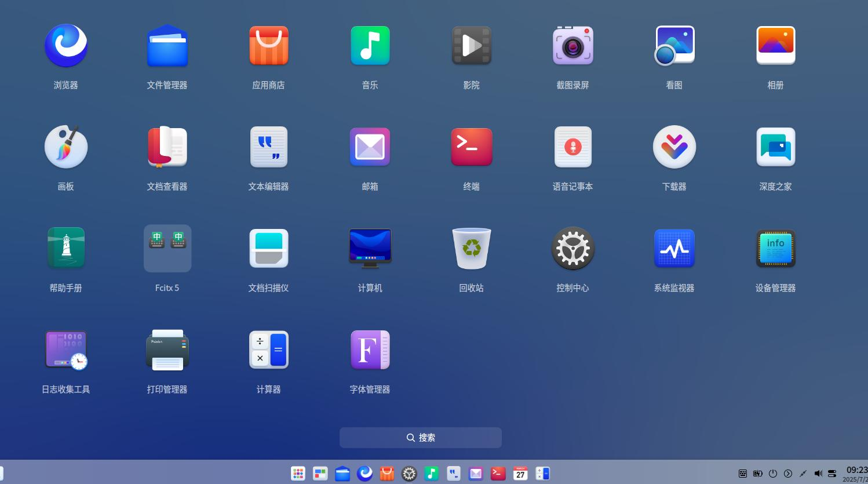Click the terminal icon in the dock
The width and height of the screenshot is (868, 484).
[x=498, y=474]
